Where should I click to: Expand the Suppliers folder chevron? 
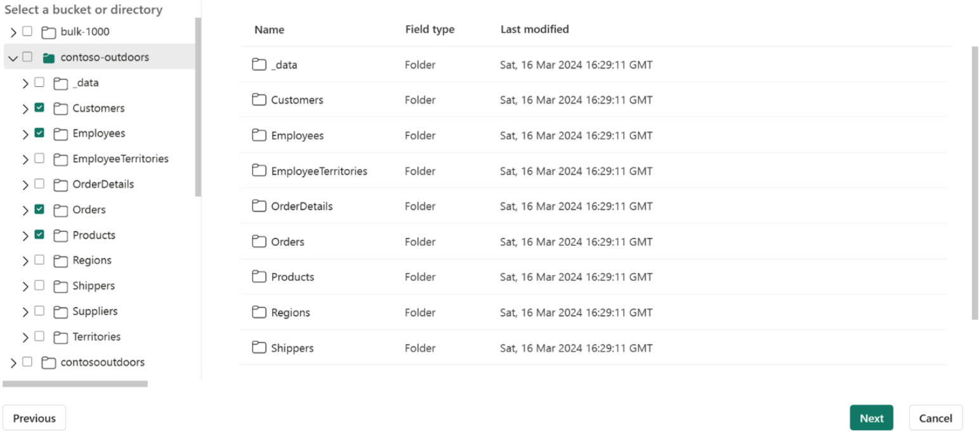pos(25,312)
